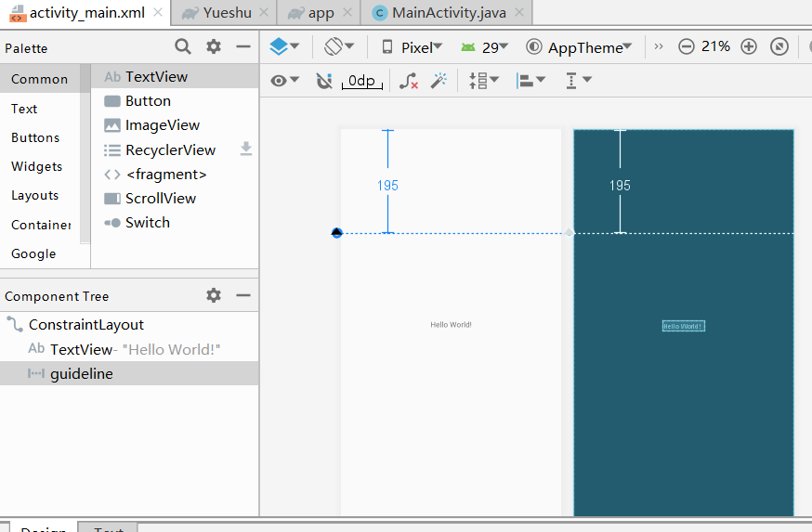Select API version 29 dropdown
This screenshot has width=812, height=532.
coord(484,47)
